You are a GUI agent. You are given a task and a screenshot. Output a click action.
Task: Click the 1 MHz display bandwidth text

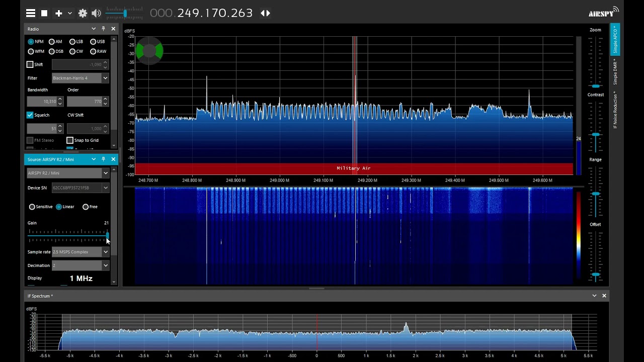(x=81, y=279)
